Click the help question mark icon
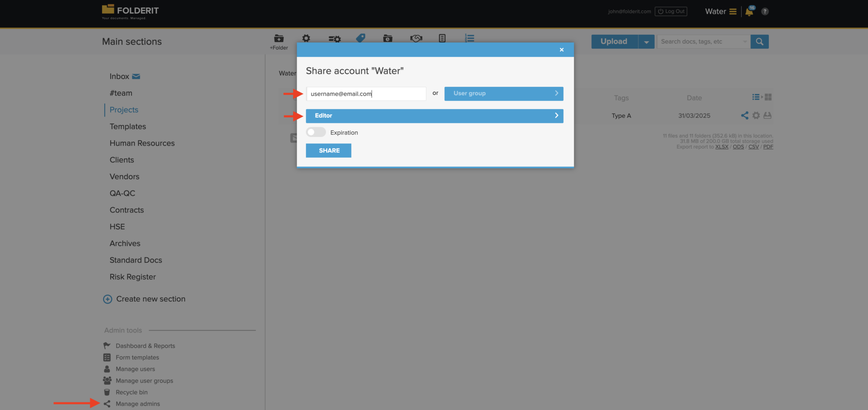The height and width of the screenshot is (410, 868). click(765, 11)
